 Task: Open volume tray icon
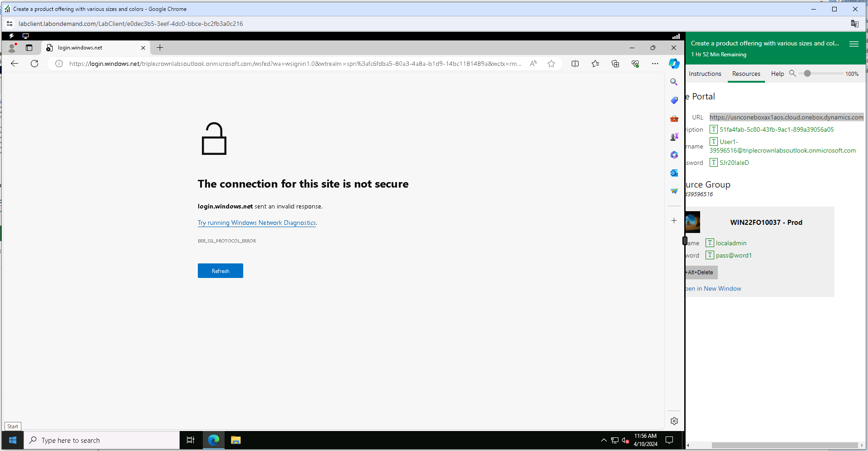(626, 440)
